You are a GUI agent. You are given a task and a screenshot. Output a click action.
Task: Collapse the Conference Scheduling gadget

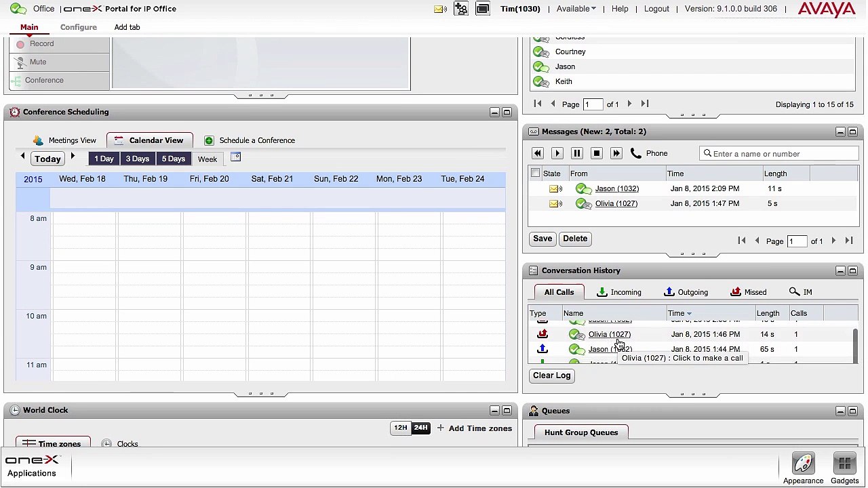(x=494, y=112)
